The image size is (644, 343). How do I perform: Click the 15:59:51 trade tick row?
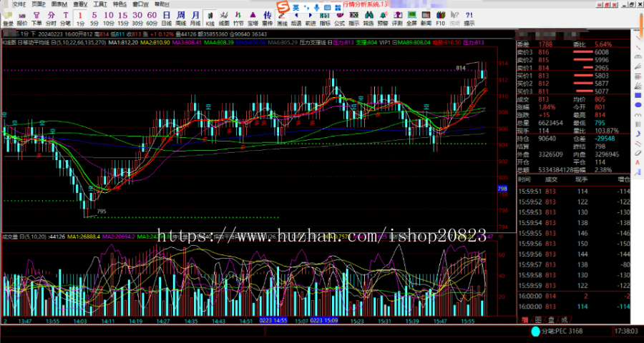click(x=574, y=192)
